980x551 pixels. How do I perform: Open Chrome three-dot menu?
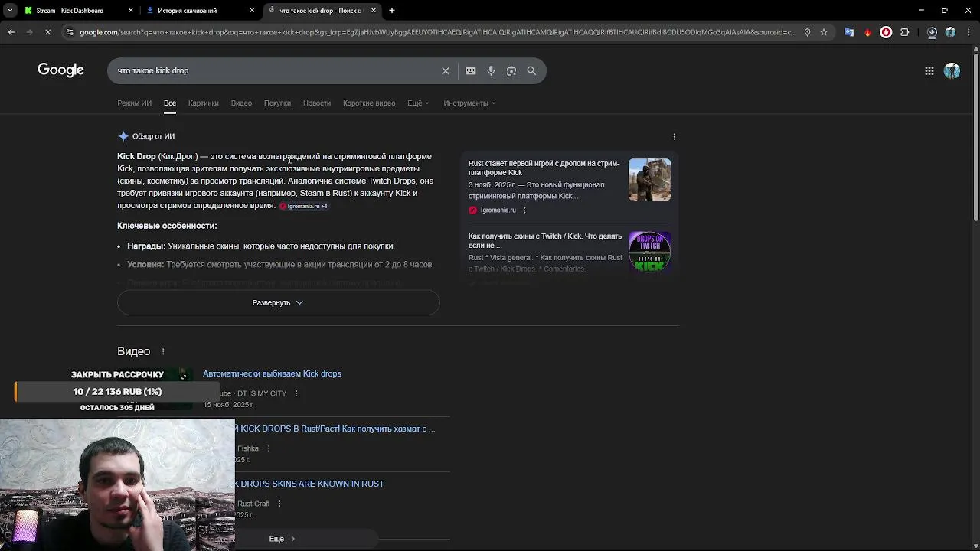pos(968,32)
